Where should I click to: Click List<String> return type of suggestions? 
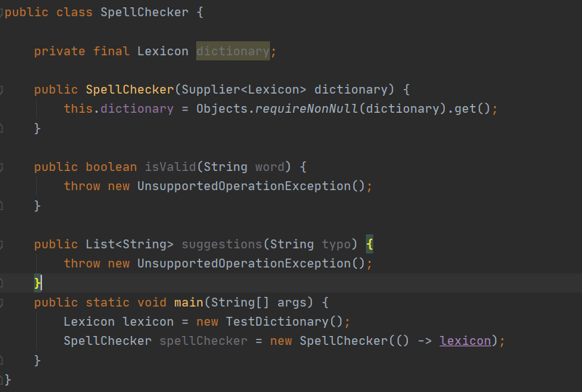pos(130,245)
